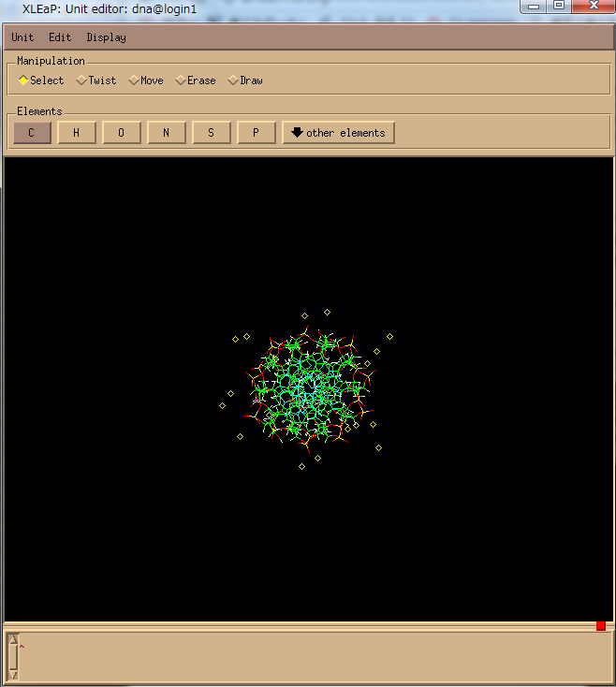This screenshot has height=687, width=616.
Task: Click inside the bottom command text area
Action: pyautogui.click(x=309, y=655)
